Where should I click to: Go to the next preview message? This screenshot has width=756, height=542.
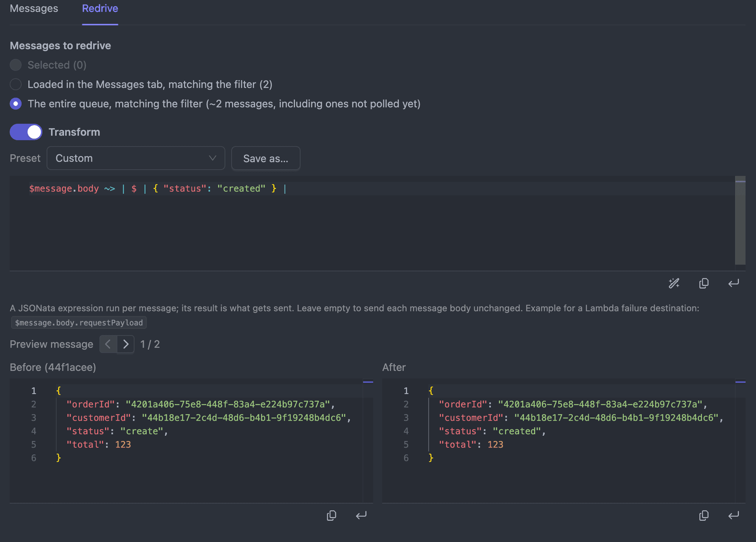tap(125, 344)
